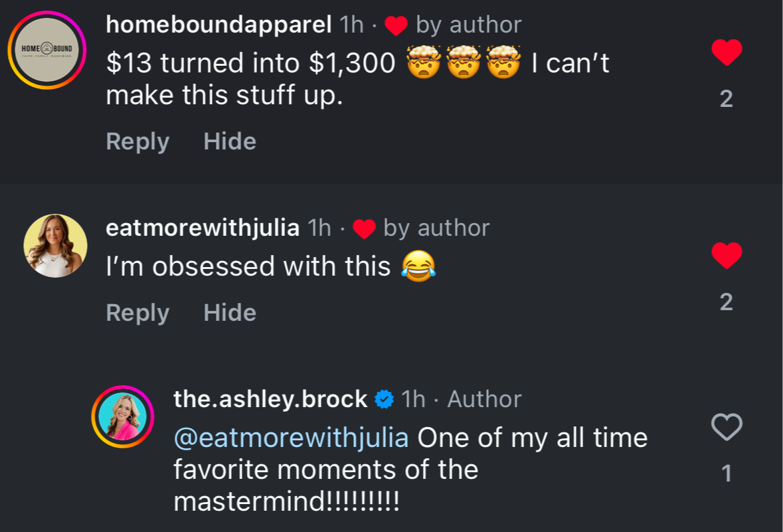Click the small red heart beside eatmorewithjulia
The image size is (783, 532).
pos(364,229)
